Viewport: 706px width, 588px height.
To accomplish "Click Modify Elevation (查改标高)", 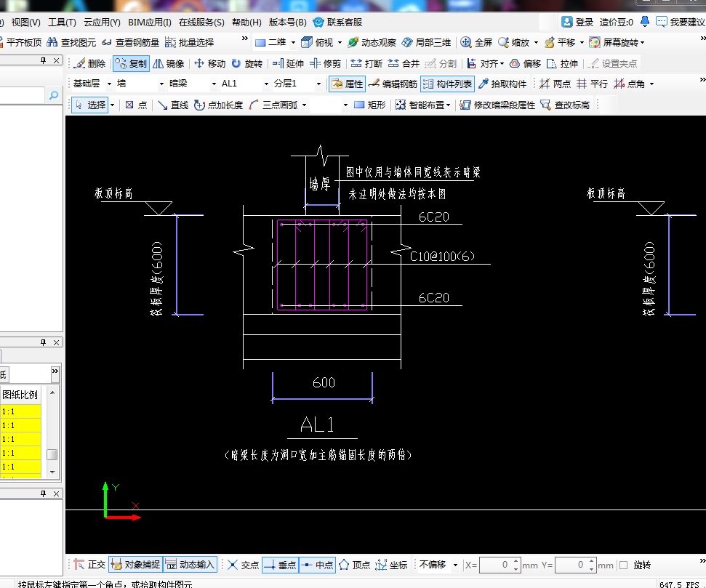I will [565, 105].
